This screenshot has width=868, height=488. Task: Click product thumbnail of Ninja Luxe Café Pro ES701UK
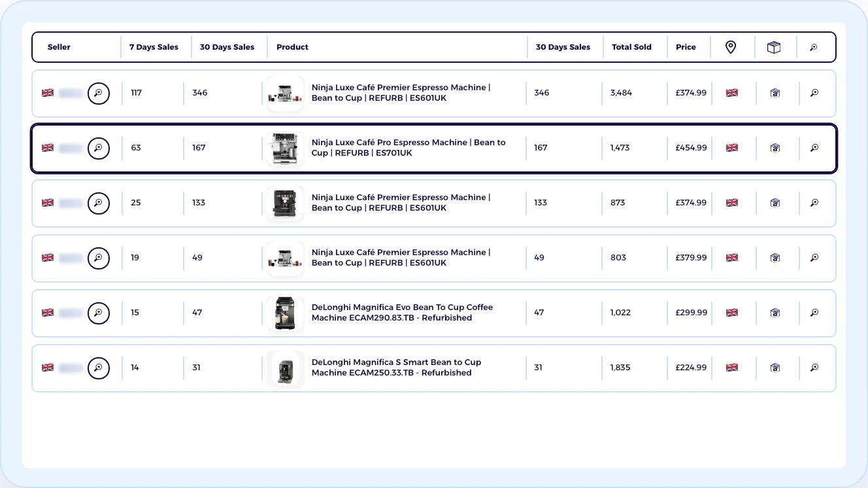coord(285,148)
